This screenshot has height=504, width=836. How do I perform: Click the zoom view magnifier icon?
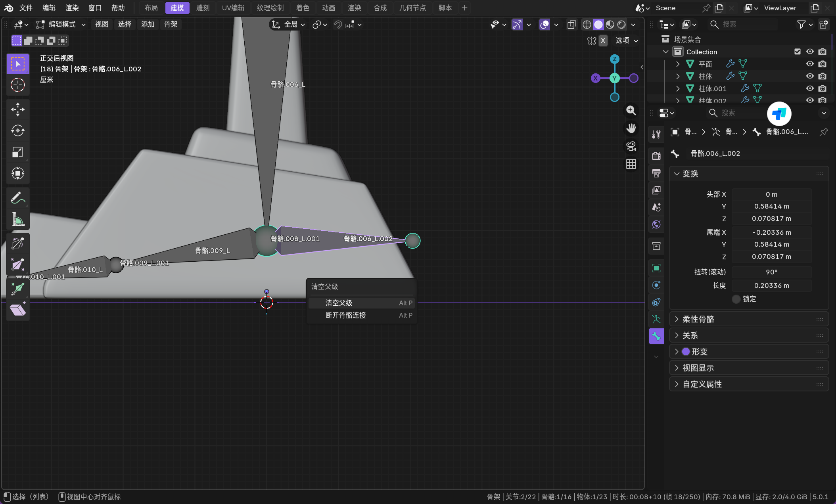631,111
